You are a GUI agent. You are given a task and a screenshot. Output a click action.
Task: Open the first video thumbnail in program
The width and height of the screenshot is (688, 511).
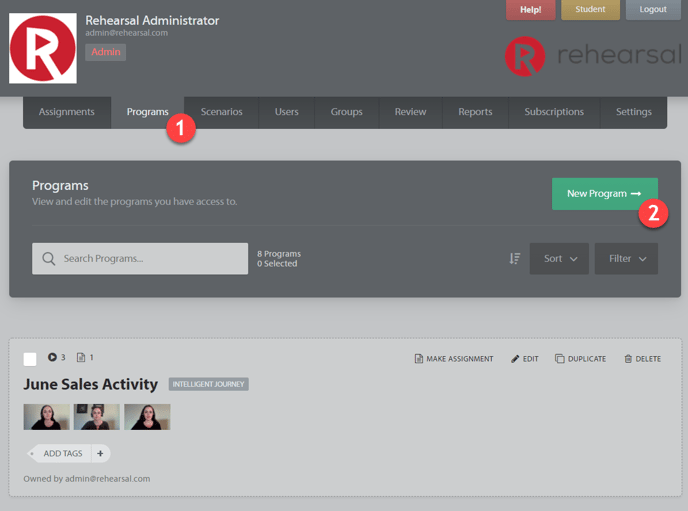click(47, 417)
